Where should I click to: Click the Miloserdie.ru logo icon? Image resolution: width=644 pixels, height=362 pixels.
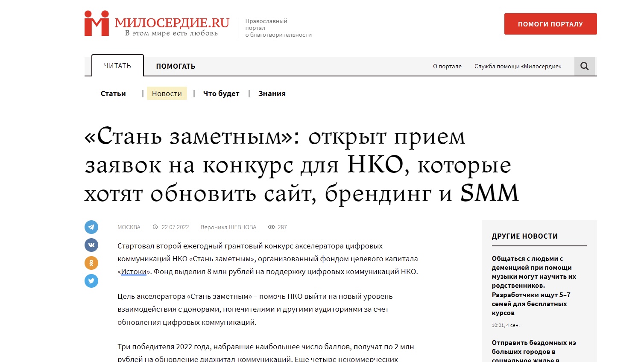[97, 24]
